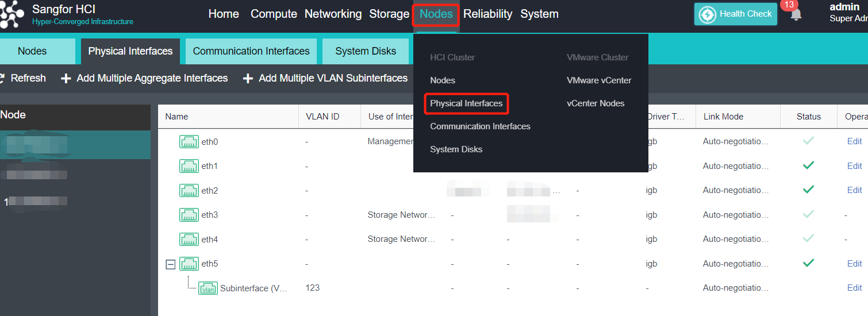Sort by the Link Mode column header
Viewport: 868px width, 316px height.
click(723, 117)
